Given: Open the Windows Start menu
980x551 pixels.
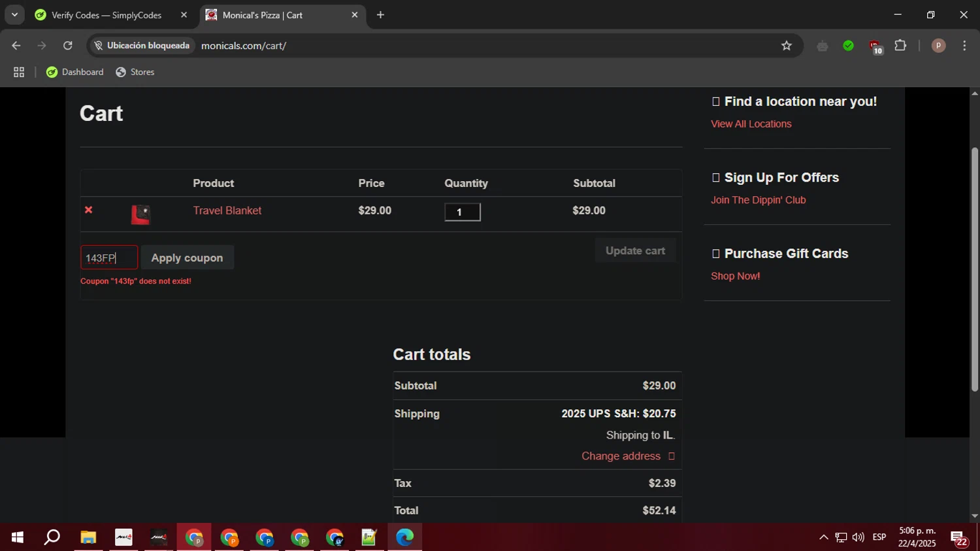Looking at the screenshot, I should [18, 537].
